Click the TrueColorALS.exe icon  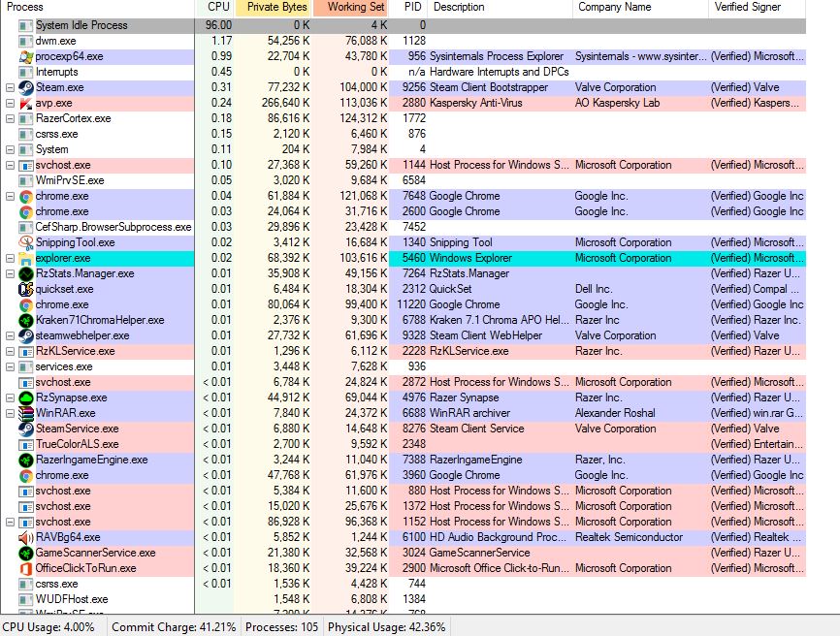point(26,444)
